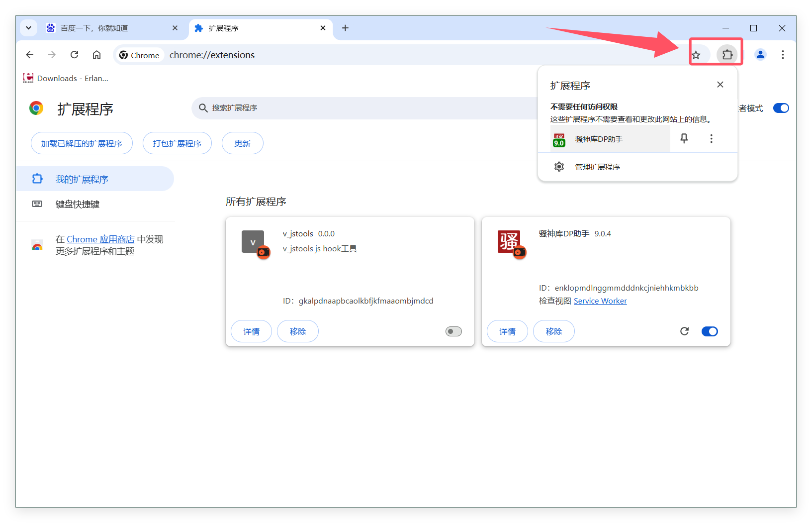This screenshot has width=812, height=523.
Task: Open more options for 骚神库DP助手 in popup
Action: coord(711,139)
